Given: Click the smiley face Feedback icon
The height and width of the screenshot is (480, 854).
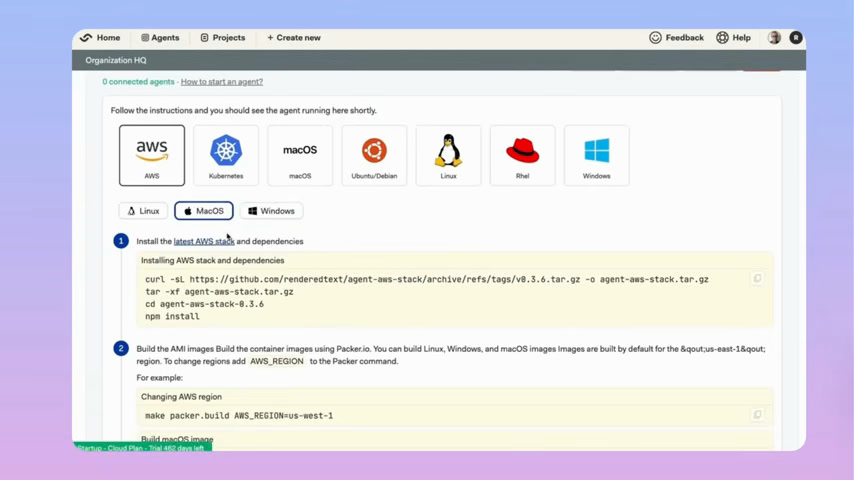Looking at the screenshot, I should [655, 38].
